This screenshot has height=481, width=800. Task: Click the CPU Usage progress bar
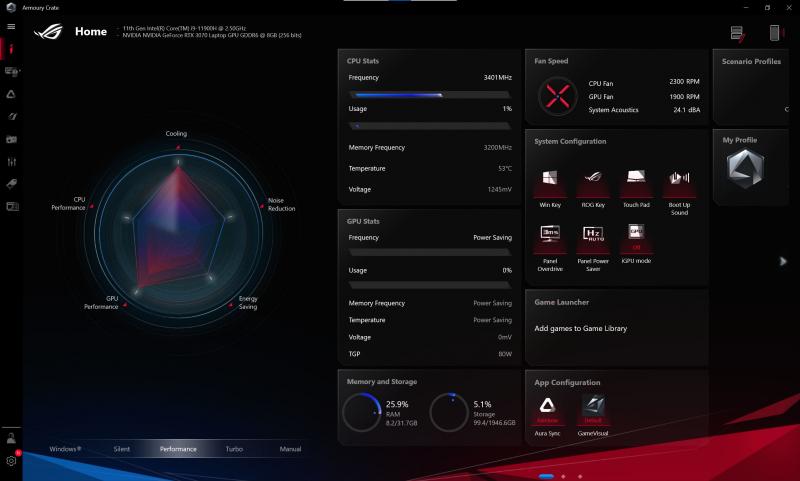click(x=430, y=126)
